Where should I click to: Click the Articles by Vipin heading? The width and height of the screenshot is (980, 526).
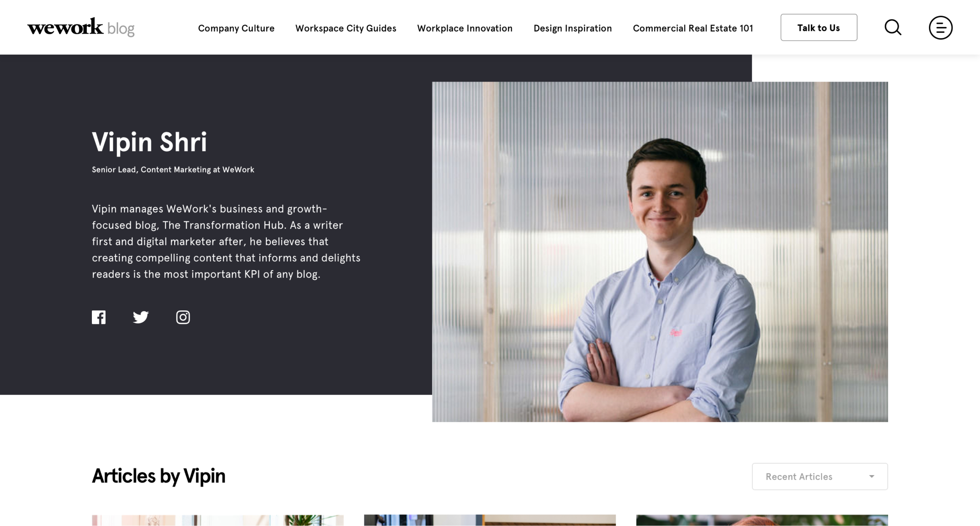[x=158, y=476]
